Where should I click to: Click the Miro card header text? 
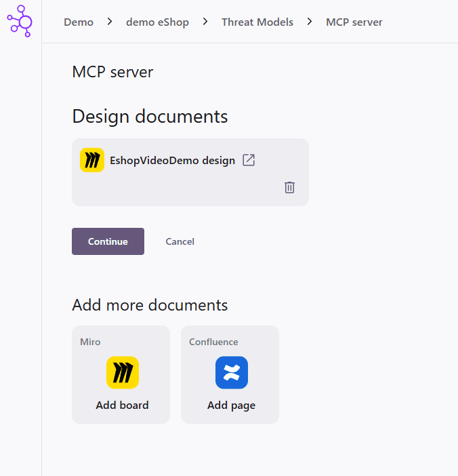(x=91, y=342)
